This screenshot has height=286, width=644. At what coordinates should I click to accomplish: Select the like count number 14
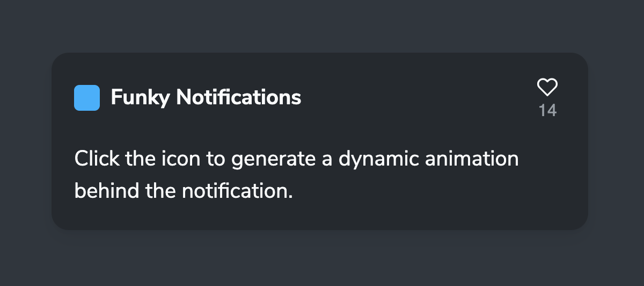coord(547,111)
